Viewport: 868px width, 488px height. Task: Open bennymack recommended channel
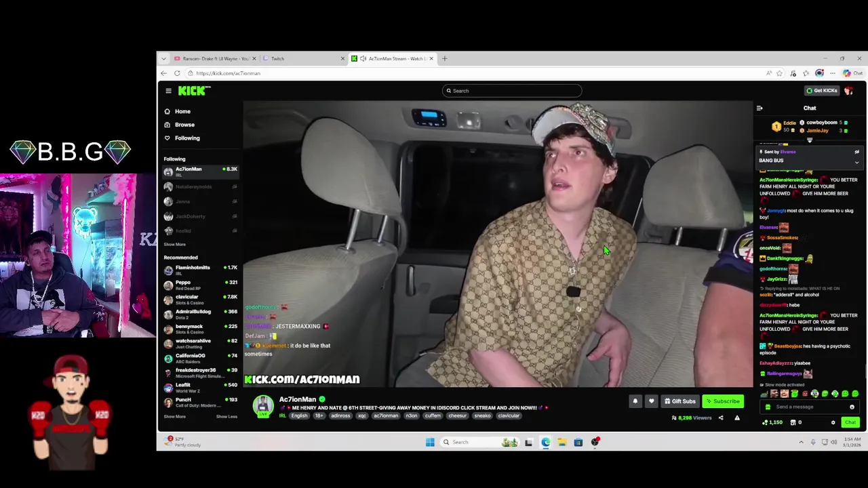(200, 329)
